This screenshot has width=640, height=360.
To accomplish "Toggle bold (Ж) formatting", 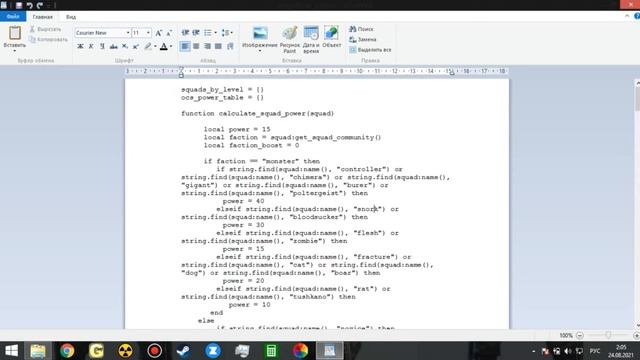I will point(80,47).
